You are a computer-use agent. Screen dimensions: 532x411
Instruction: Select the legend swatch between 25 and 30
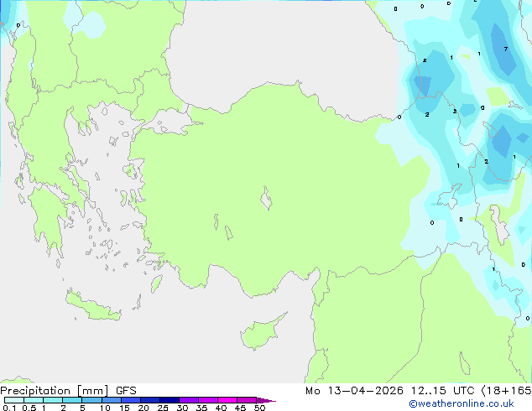[169, 400]
